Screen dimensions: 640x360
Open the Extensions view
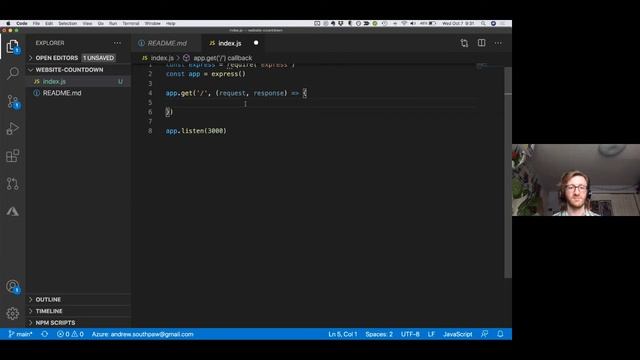coord(13,156)
